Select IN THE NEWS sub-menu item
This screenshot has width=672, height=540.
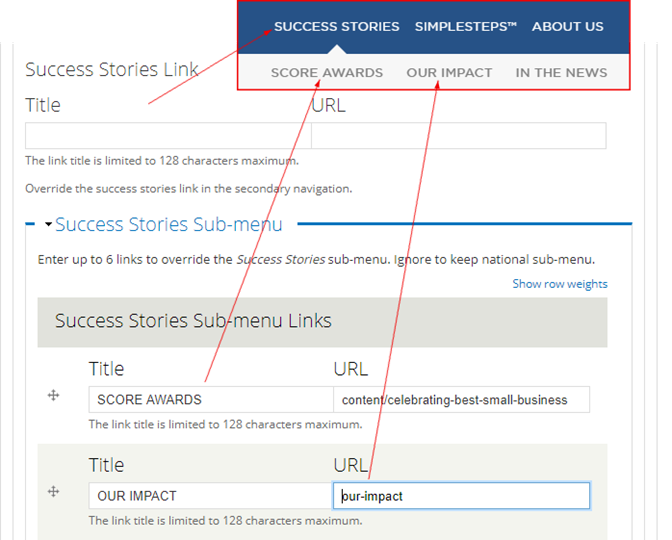(561, 72)
